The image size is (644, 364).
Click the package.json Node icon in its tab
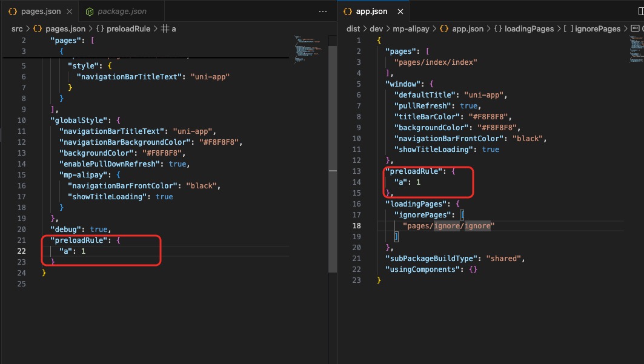[x=89, y=12]
